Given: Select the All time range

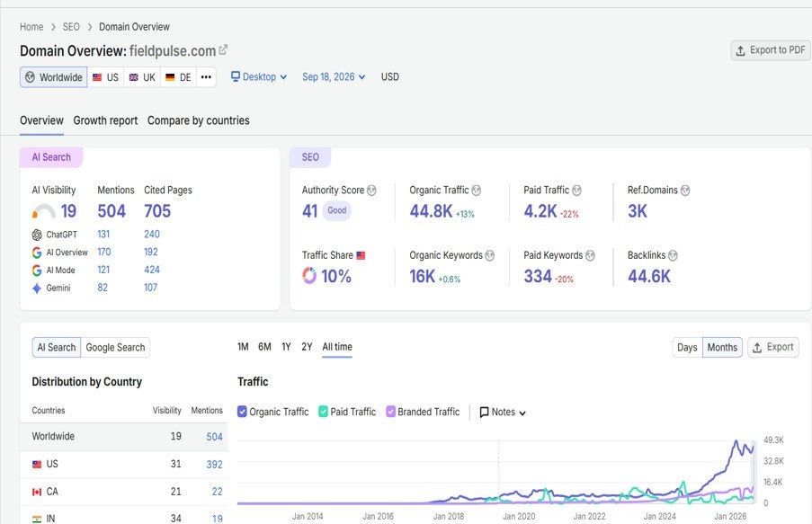Looking at the screenshot, I should [337, 347].
